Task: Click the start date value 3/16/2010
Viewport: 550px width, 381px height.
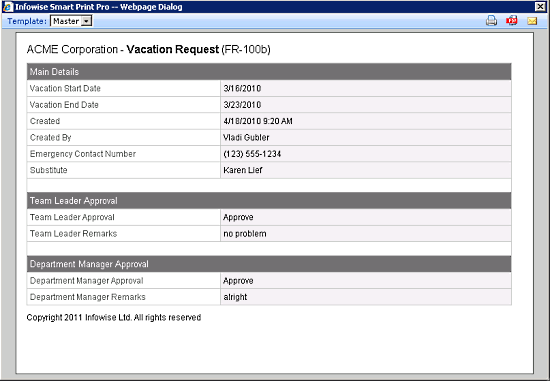Action: (x=242, y=88)
